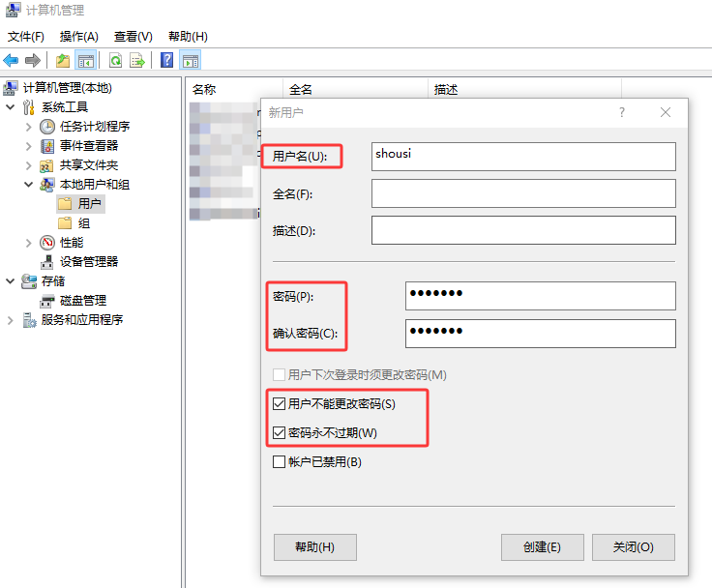Click the Shared Folders icon

pos(46,165)
